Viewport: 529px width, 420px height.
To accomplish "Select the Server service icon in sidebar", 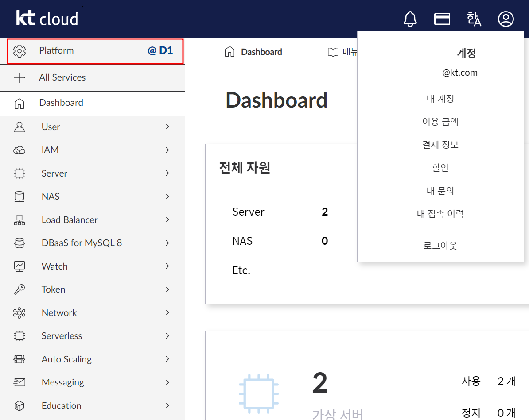I will (x=19, y=173).
